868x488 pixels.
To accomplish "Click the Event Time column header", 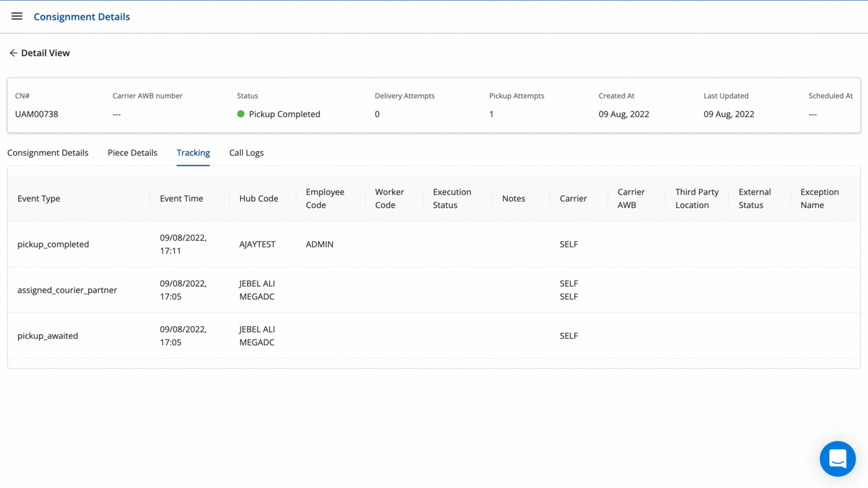I will (x=181, y=199).
